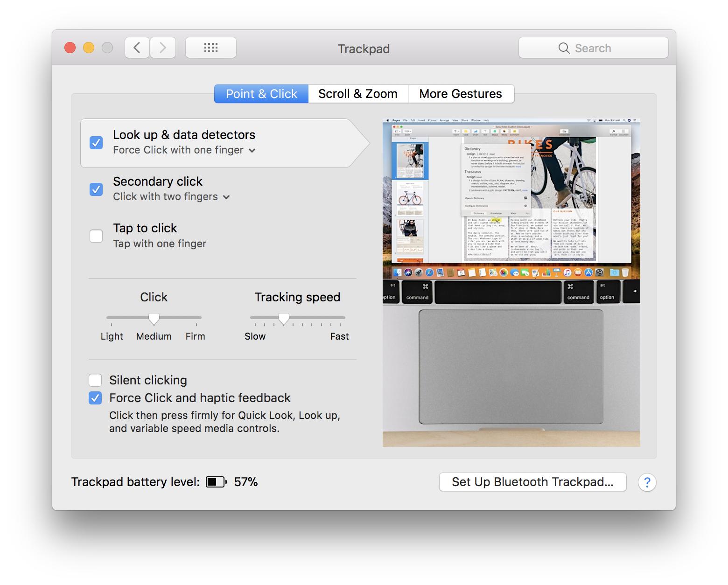728x585 pixels.
Task: Click the "Slow" tracking speed label
Action: coord(255,336)
